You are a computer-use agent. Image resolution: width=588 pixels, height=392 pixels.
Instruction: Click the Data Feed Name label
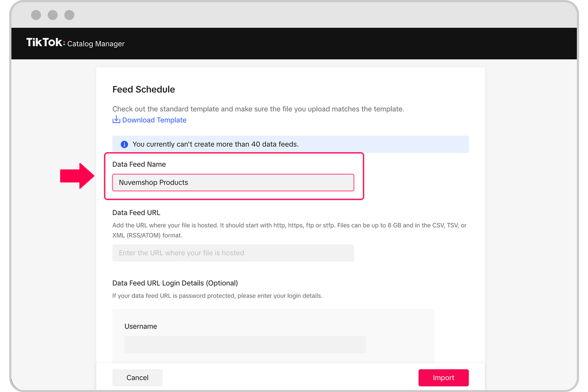(x=139, y=165)
